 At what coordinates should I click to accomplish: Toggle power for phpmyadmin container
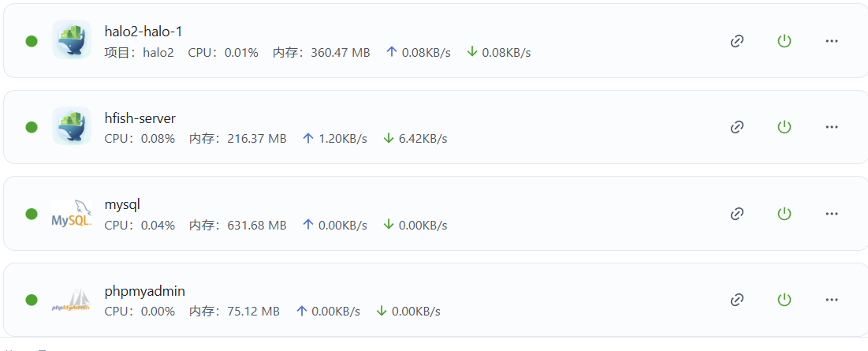[784, 300]
